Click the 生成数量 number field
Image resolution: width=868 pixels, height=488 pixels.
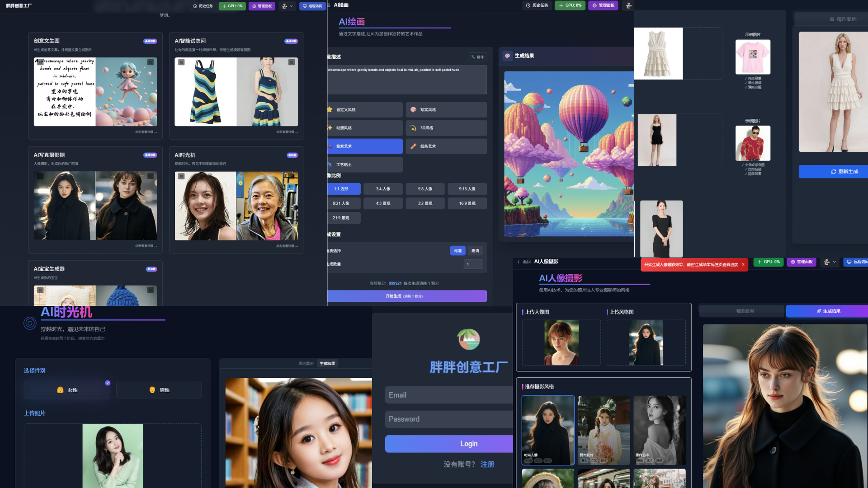(473, 264)
